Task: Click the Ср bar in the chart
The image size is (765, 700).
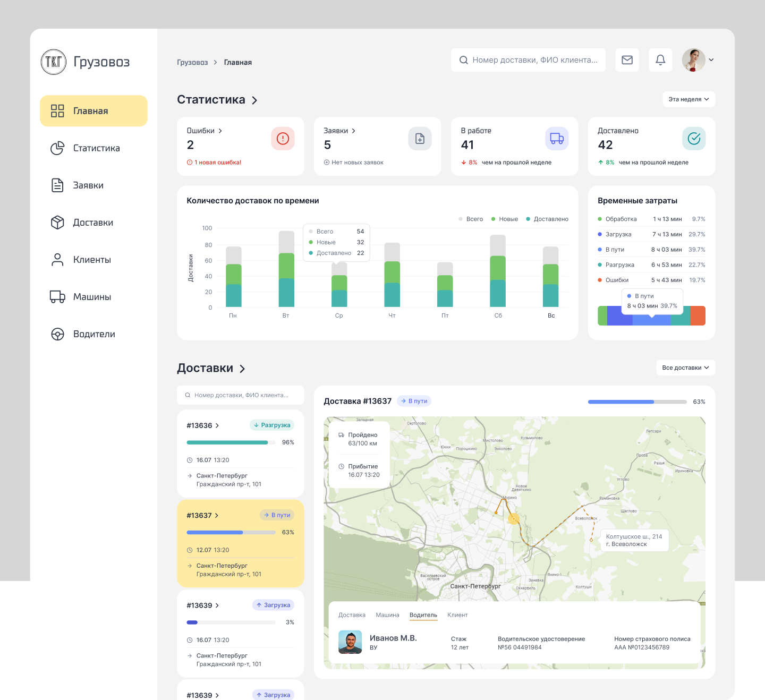Action: point(339,285)
